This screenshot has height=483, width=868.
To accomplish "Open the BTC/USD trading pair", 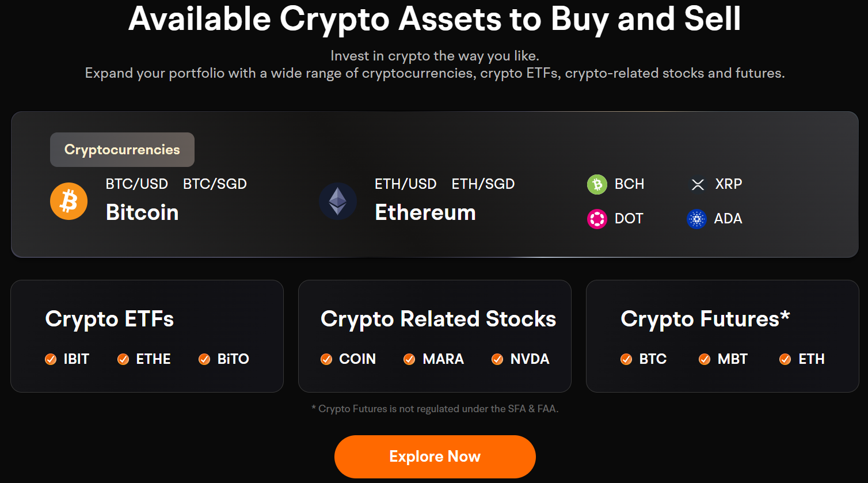I will (x=137, y=184).
